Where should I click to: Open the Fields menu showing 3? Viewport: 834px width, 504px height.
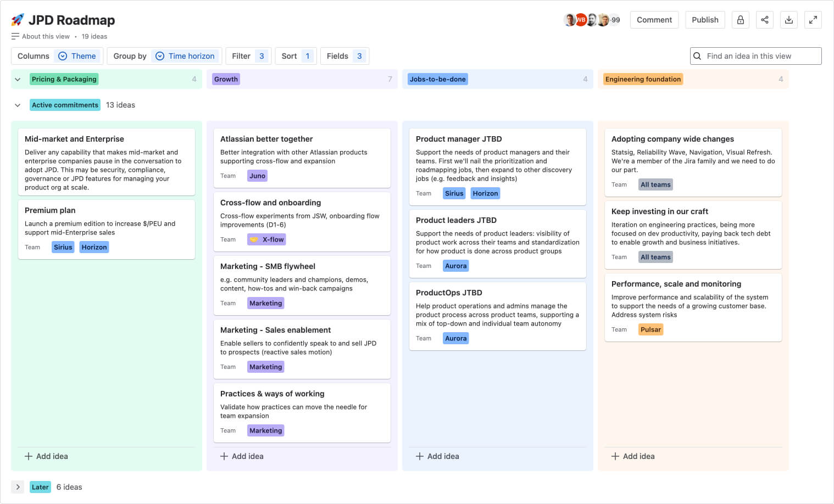click(x=344, y=56)
